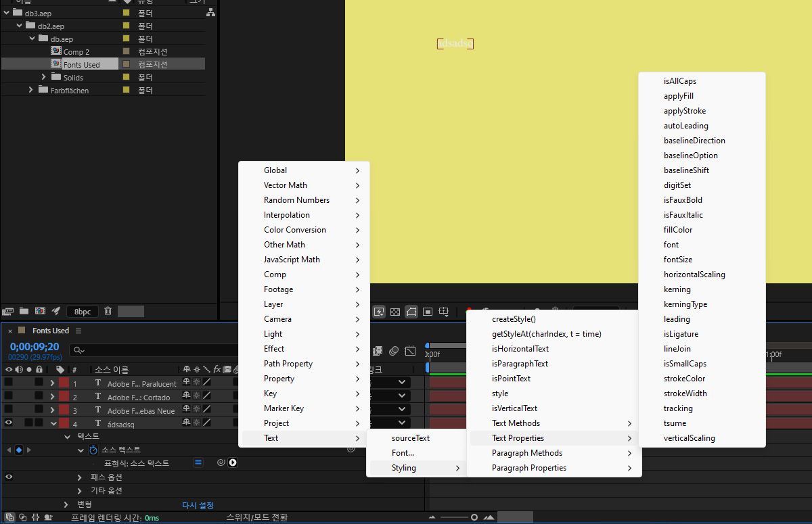
Task: Open the Graph Editor in timeline
Action: (410, 351)
